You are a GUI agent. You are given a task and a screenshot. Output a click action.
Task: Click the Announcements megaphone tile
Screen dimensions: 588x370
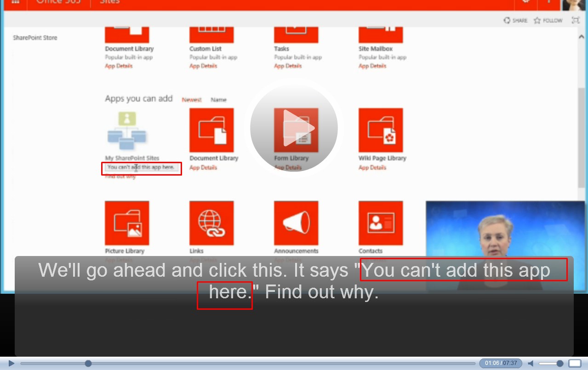point(296,223)
